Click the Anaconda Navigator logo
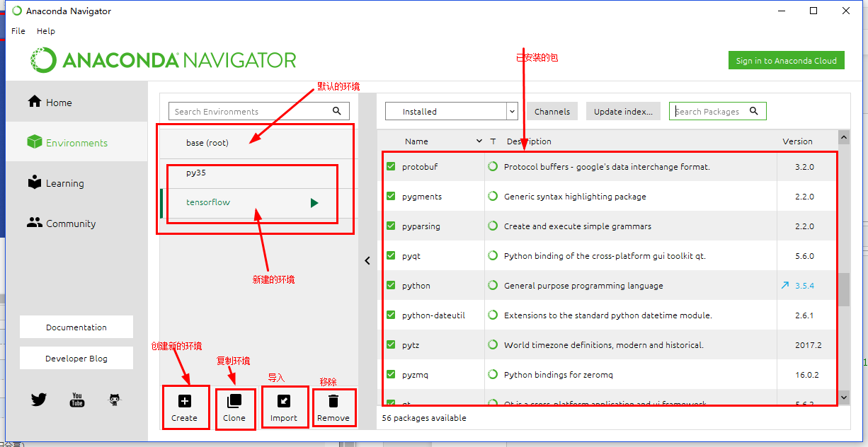868x447 pixels. click(163, 60)
